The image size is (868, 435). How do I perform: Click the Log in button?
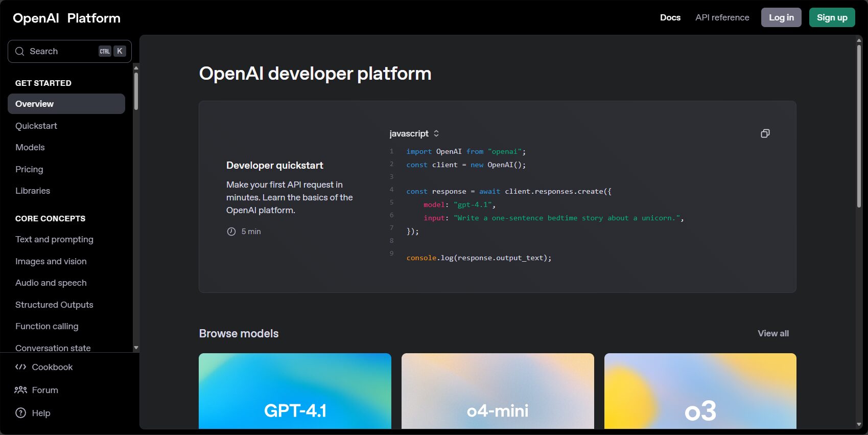pyautogui.click(x=781, y=17)
